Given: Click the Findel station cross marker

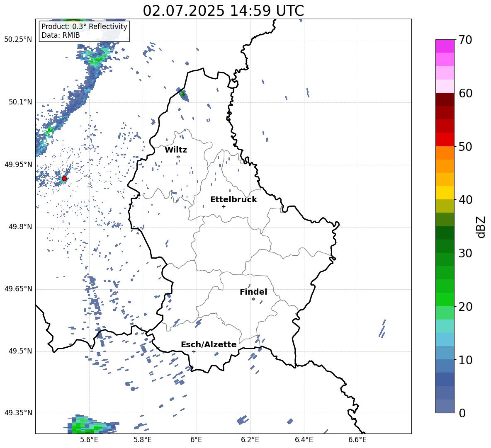Looking at the screenshot, I should (x=253, y=299).
